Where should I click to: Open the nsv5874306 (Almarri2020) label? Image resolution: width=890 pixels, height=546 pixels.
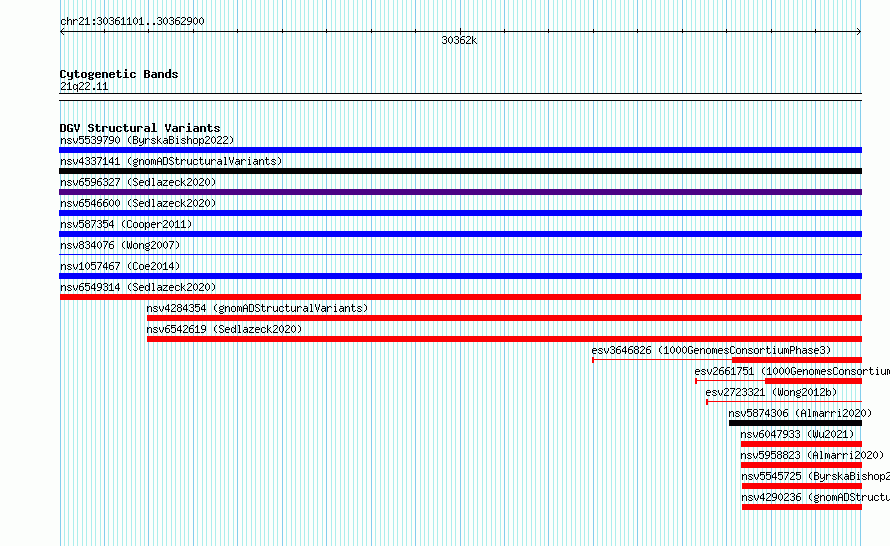pyautogui.click(x=800, y=413)
